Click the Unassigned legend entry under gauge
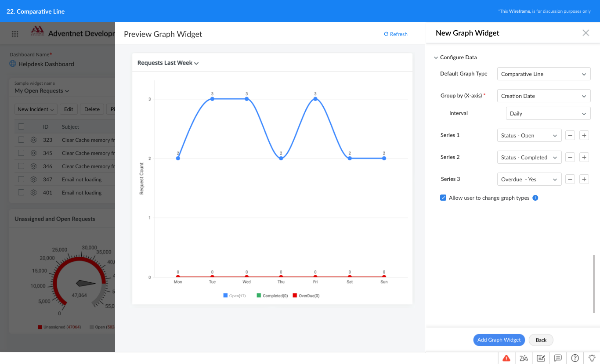The image size is (600, 364). [x=59, y=327]
